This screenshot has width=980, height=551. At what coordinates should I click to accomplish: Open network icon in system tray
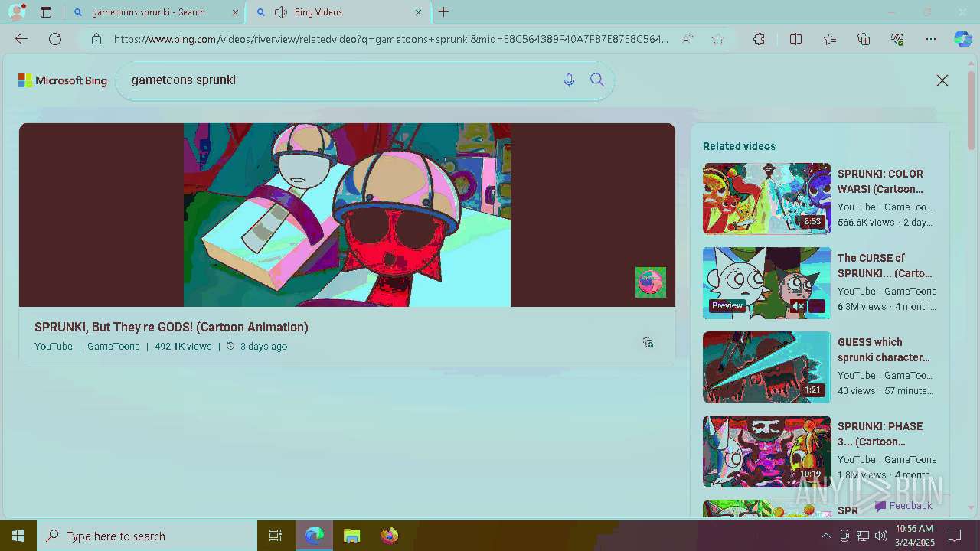tap(863, 536)
